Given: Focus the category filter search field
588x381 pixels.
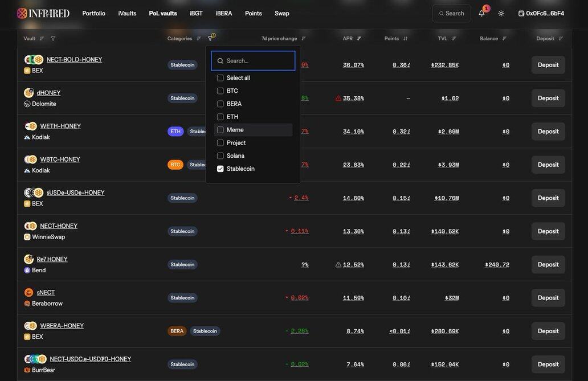Looking at the screenshot, I should click(x=259, y=61).
